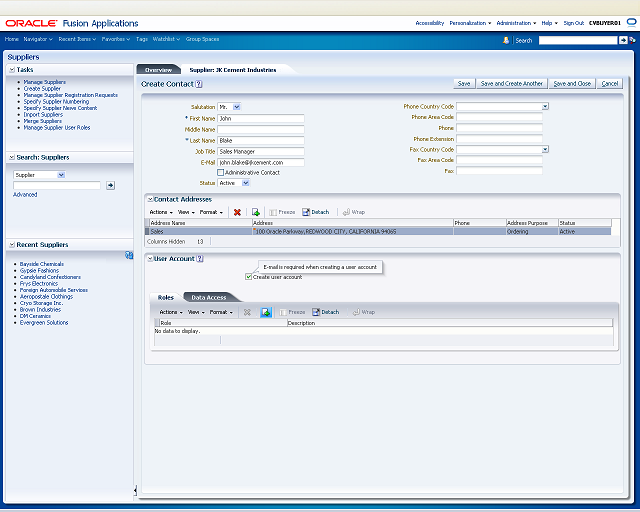Switch to the Data Access tab
The image size is (640, 512).
(209, 298)
